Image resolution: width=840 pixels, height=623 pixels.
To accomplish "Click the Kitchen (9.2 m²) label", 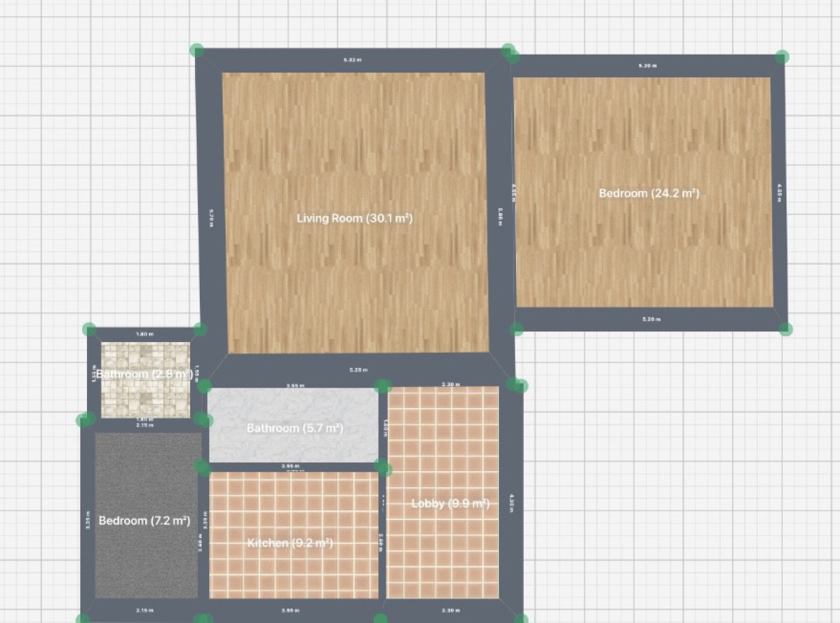I will coord(290,543).
